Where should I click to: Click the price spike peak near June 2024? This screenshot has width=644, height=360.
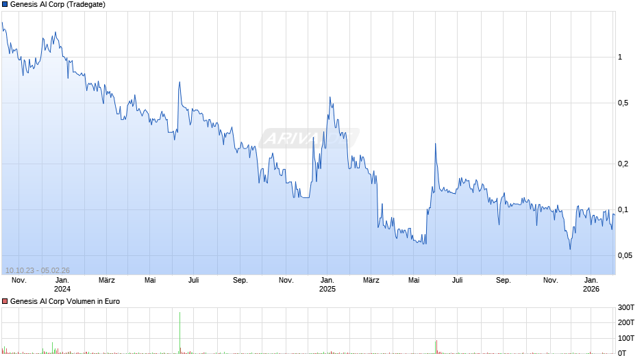179,83
